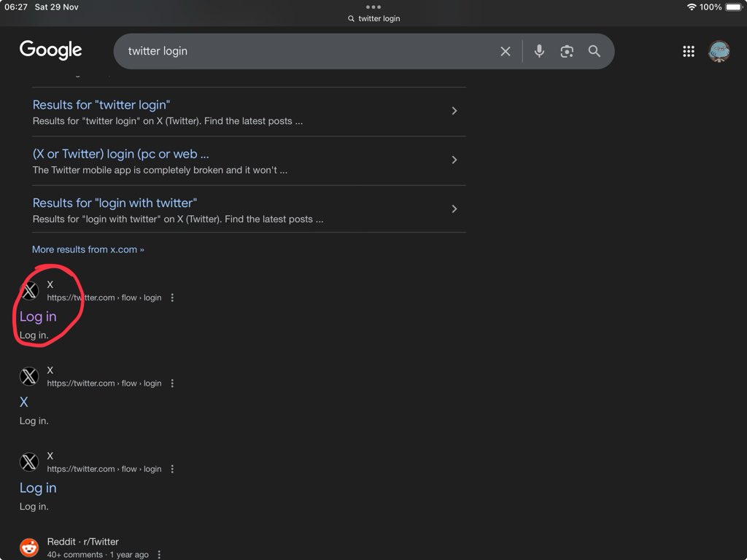Tap the three-dot multitasking menu at top
The height and width of the screenshot is (560, 747).
point(373,7)
